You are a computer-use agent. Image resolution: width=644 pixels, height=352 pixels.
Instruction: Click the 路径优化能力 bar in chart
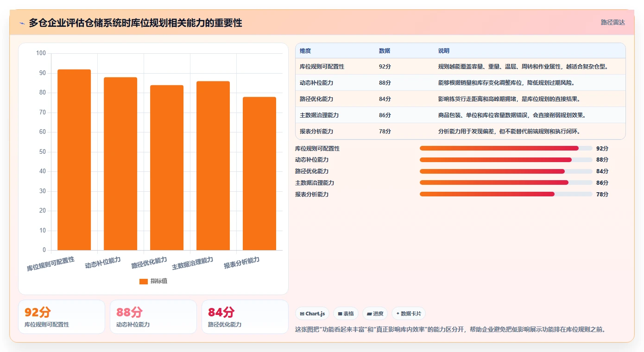point(167,168)
